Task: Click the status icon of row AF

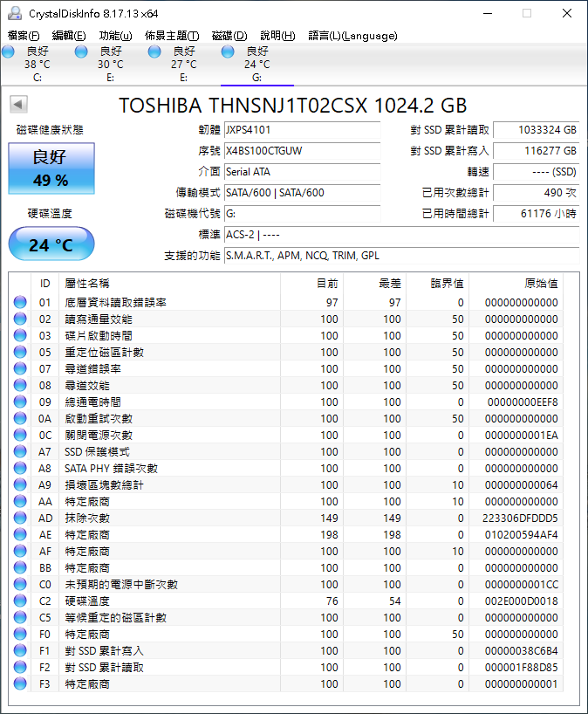Action: [x=20, y=551]
